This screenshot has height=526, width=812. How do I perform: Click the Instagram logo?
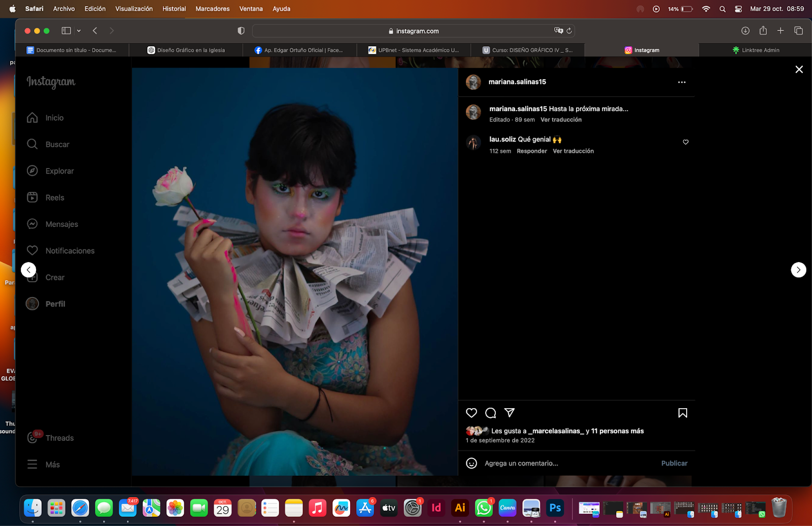(51, 82)
